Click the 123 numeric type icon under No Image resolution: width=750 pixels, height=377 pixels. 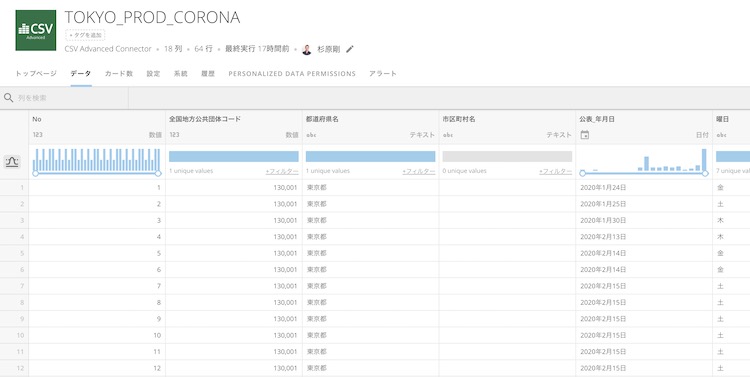(x=37, y=135)
